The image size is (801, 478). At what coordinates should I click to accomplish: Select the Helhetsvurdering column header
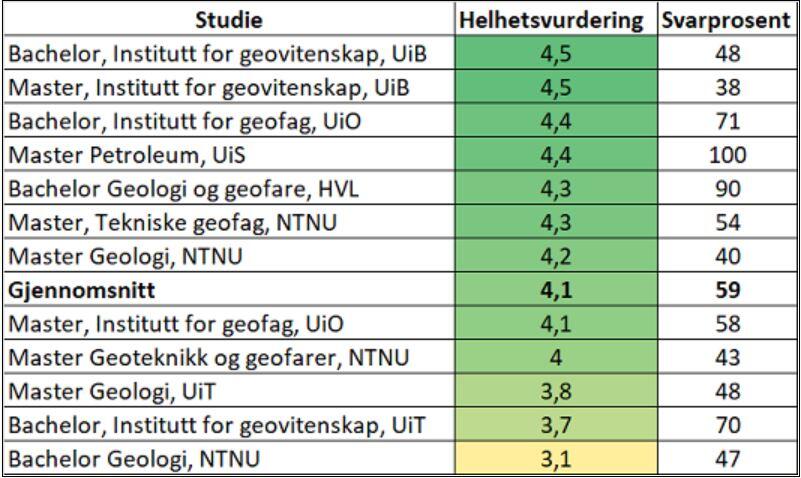551,20
